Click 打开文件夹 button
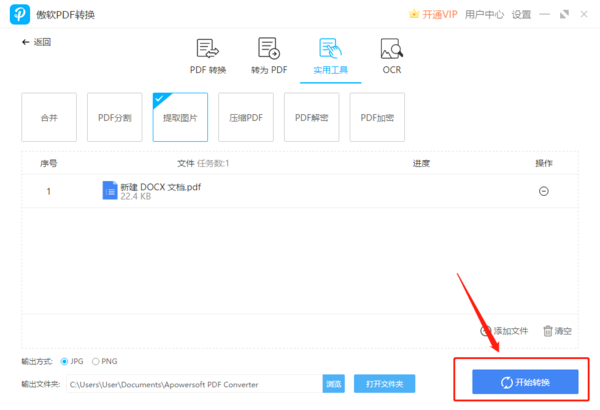The image size is (600, 410). coord(385,384)
